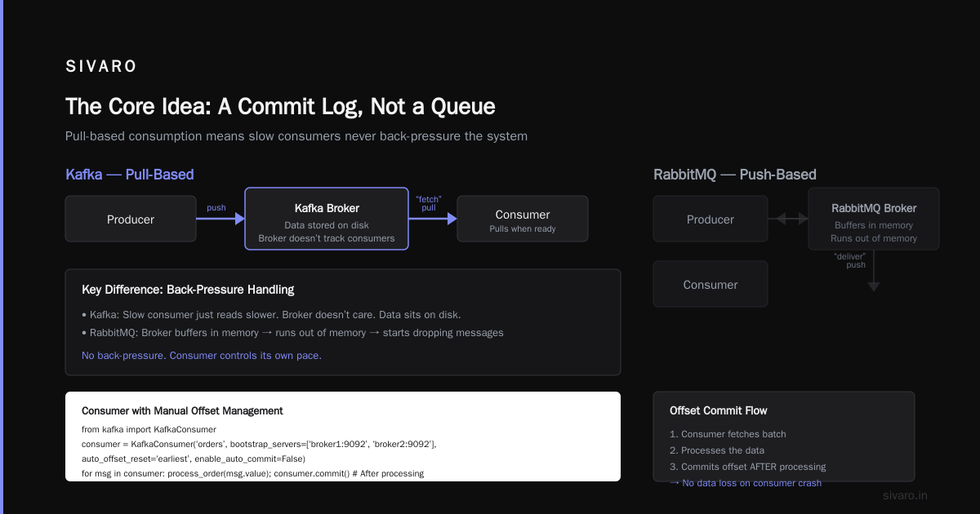The width and height of the screenshot is (980, 514).
Task: Click the push arrow to broker
Action: click(220, 219)
